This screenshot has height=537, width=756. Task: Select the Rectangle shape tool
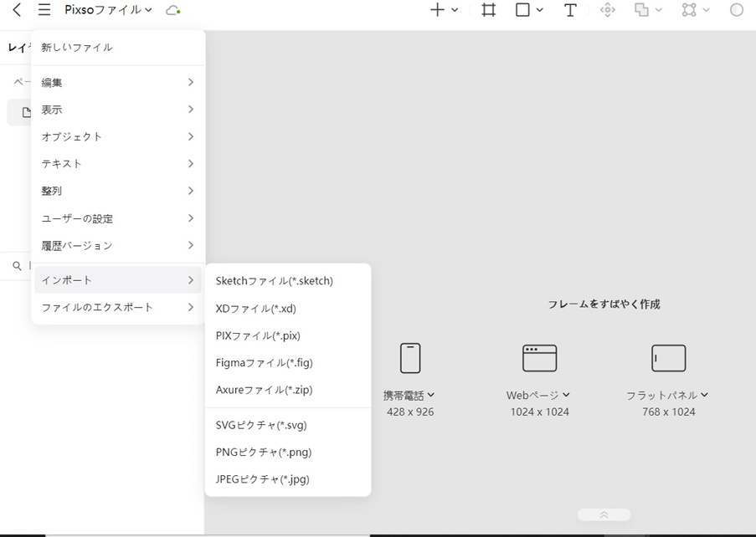[x=522, y=10]
